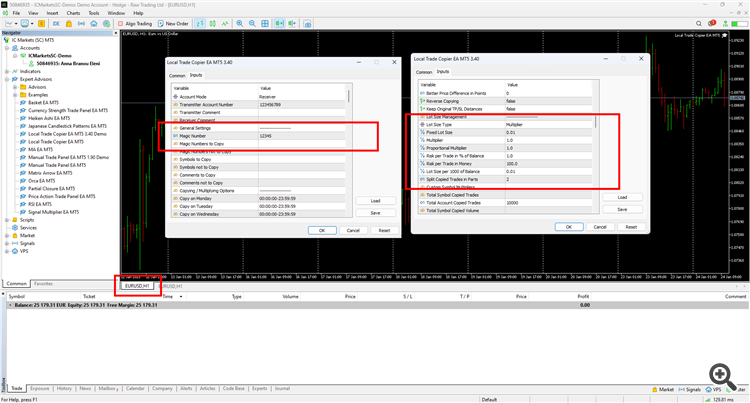Switch to Favorites tab in Navigator
The image size is (750, 403).
pos(43,283)
